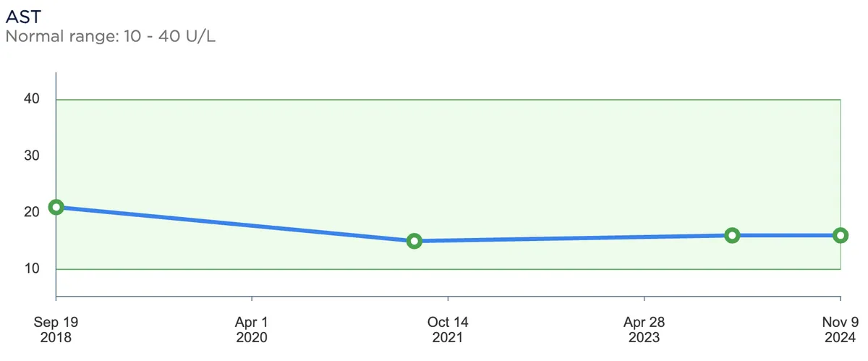This screenshot has width=868, height=361.
Task: Click the blue line segment between the middle two points
Action: pyautogui.click(x=573, y=238)
